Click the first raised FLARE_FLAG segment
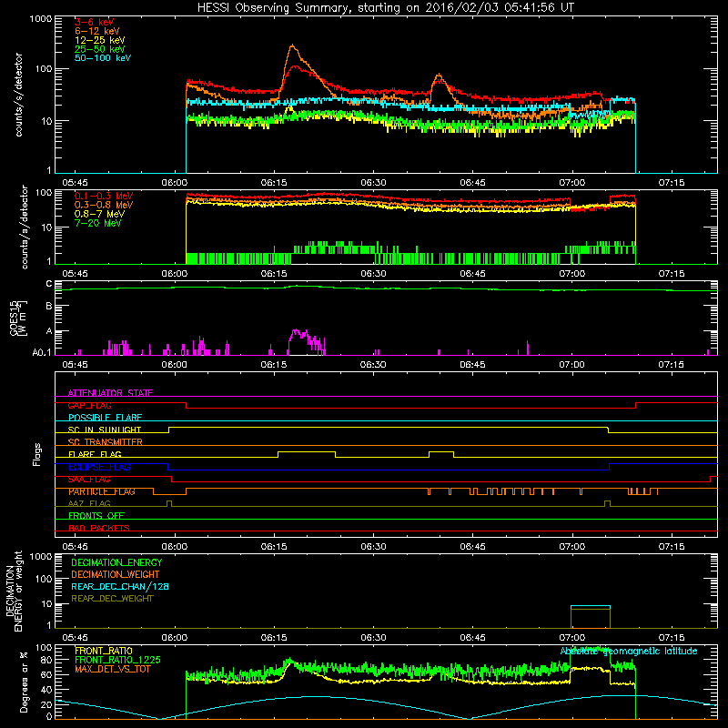 point(307,451)
